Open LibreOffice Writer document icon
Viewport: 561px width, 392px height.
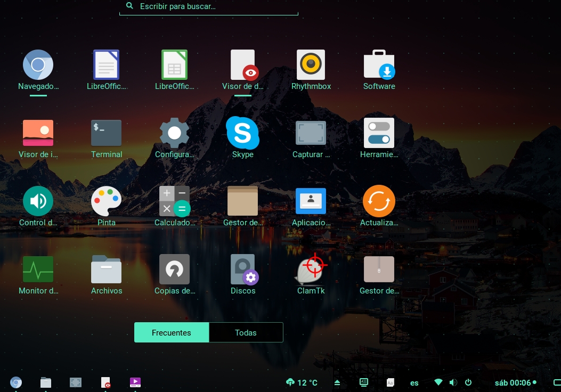pyautogui.click(x=106, y=65)
